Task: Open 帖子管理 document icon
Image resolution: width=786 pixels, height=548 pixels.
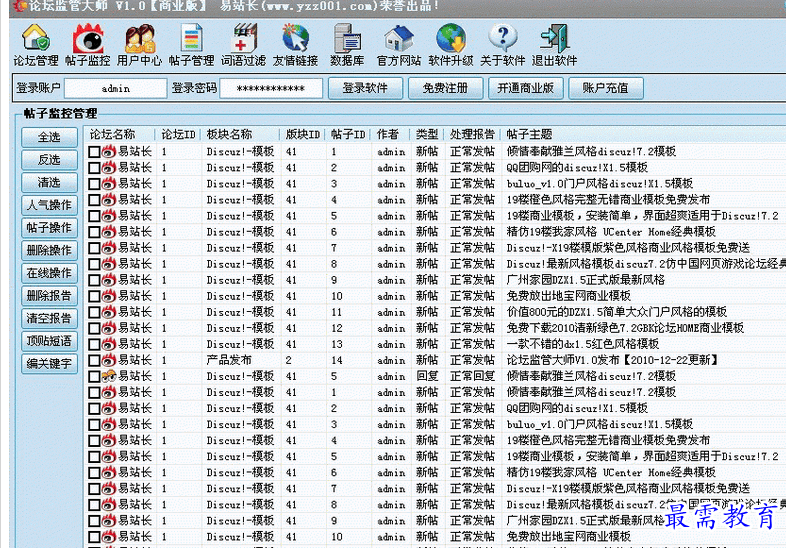Action: [x=191, y=45]
